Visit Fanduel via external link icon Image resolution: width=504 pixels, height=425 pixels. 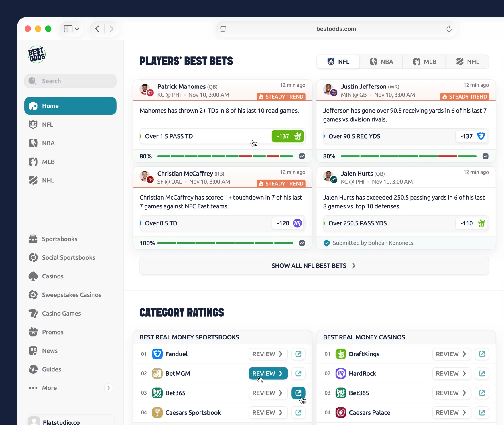(298, 354)
